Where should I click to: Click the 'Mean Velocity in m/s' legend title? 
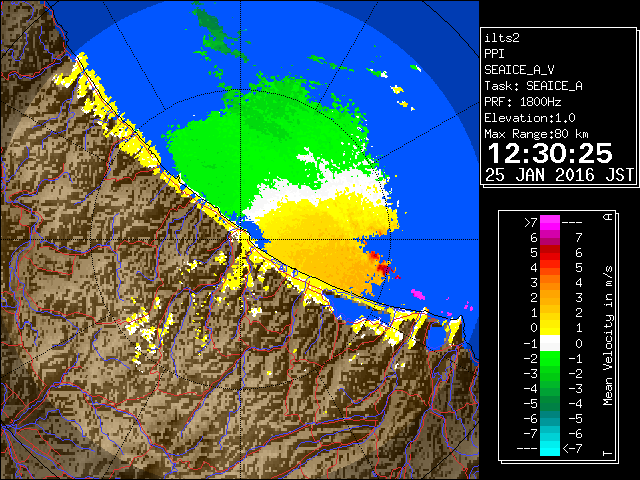click(608, 335)
